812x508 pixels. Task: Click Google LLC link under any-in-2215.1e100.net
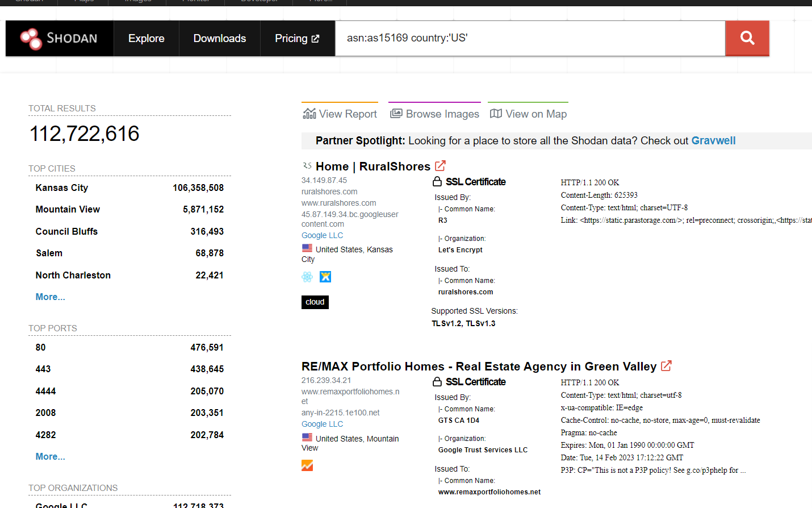coord(322,424)
